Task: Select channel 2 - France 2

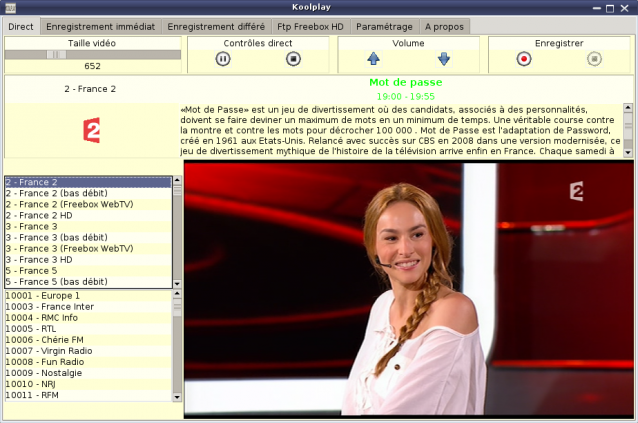Action: tap(88, 182)
